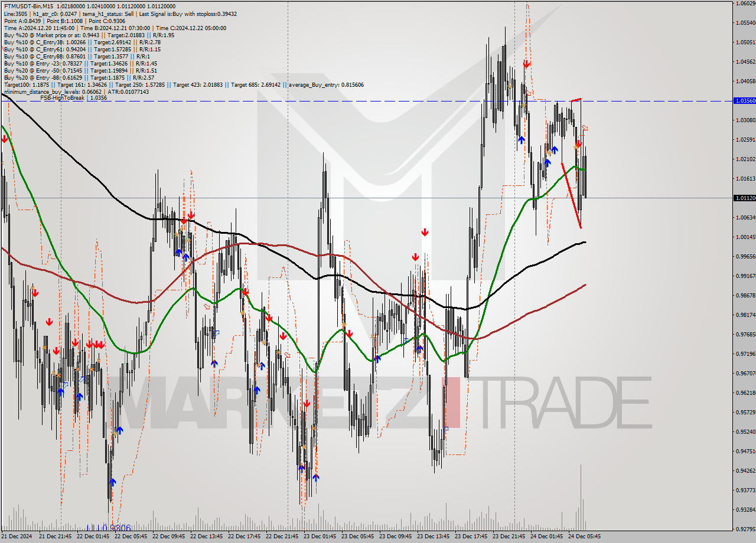Click the '22 Dec 21:45' time axis label
Viewport: 756px width, 543px height.
click(282, 537)
